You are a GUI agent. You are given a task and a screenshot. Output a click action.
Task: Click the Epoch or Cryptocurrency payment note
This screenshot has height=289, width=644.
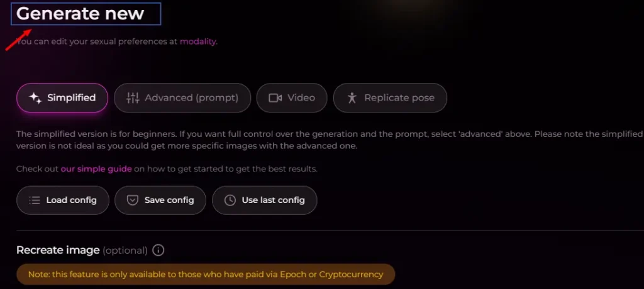tap(206, 274)
